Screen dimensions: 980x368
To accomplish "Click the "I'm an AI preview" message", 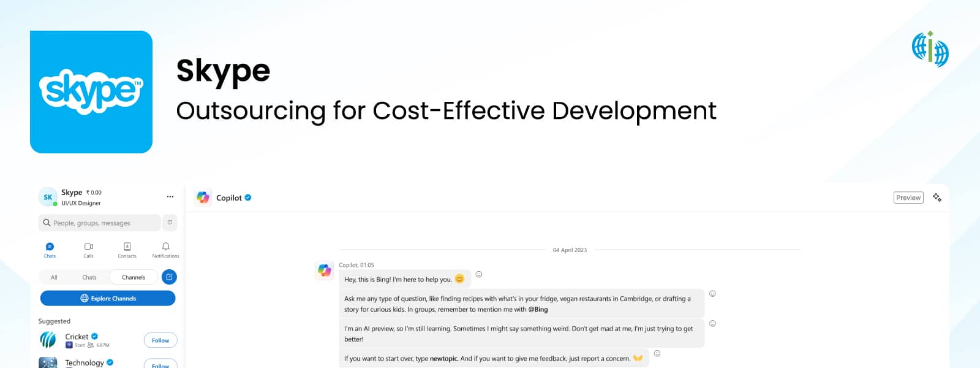I will (x=522, y=334).
